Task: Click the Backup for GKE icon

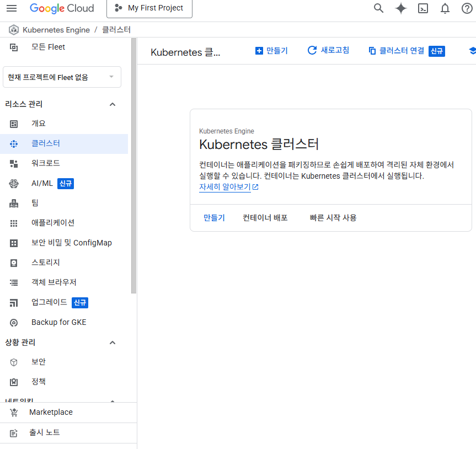Action: (x=14, y=323)
